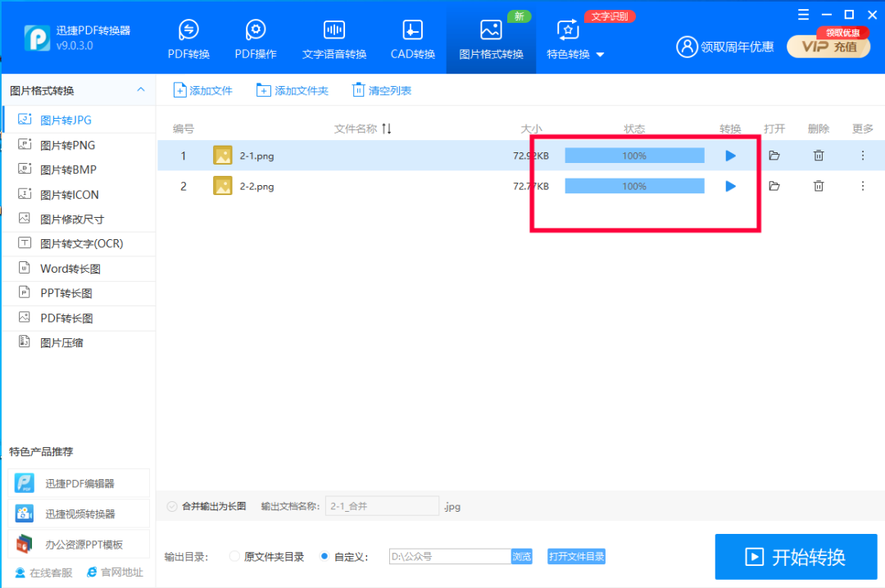Click the 2-2.png progress bar
This screenshot has width=885, height=588.
[x=634, y=186]
